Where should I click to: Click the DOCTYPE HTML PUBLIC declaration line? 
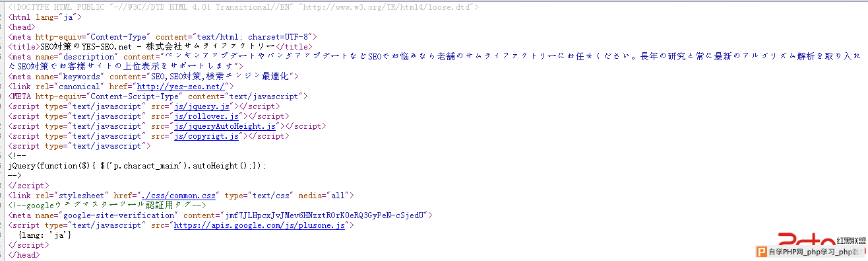click(x=243, y=7)
